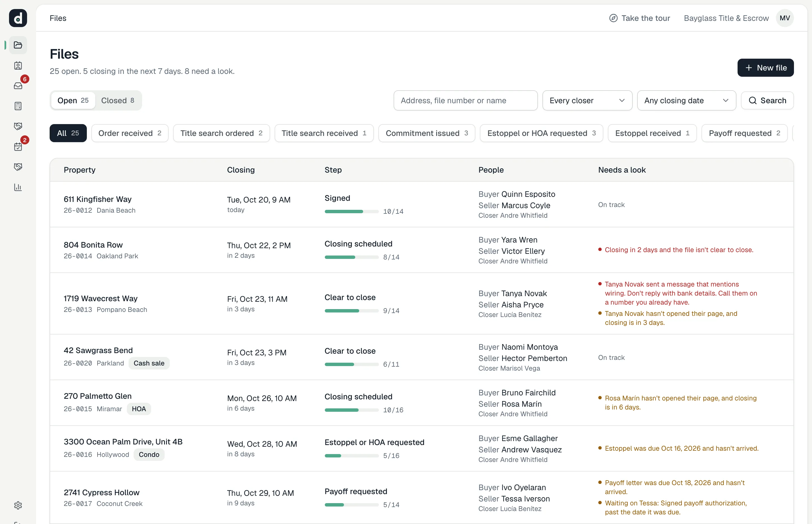Filter by Title search ordered step
Screen dimensions: 812x524
click(x=221, y=133)
